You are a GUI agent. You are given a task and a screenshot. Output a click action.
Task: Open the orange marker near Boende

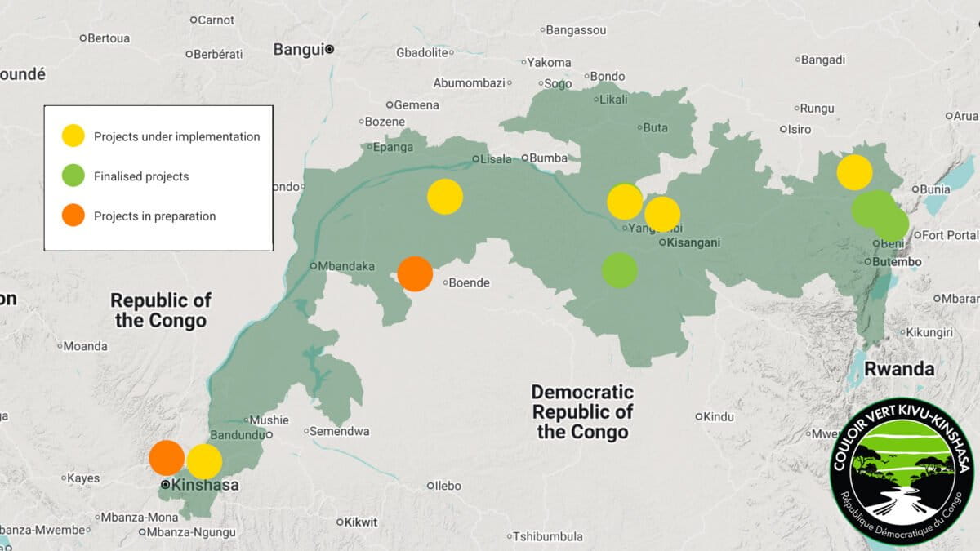tap(416, 273)
